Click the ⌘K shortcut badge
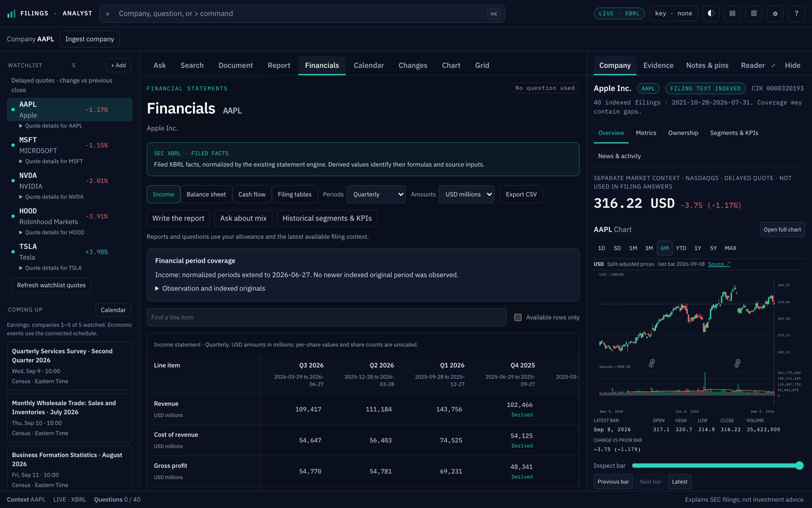The image size is (812, 508). (x=493, y=14)
